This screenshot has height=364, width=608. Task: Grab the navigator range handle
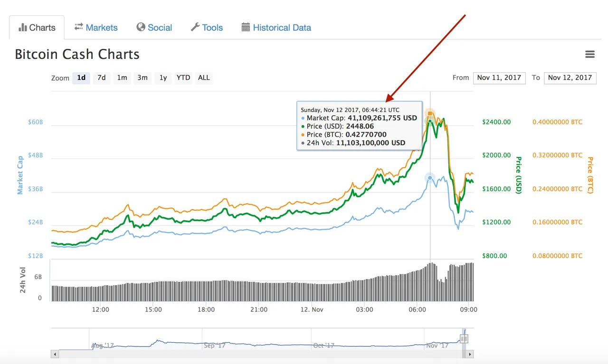click(x=464, y=339)
